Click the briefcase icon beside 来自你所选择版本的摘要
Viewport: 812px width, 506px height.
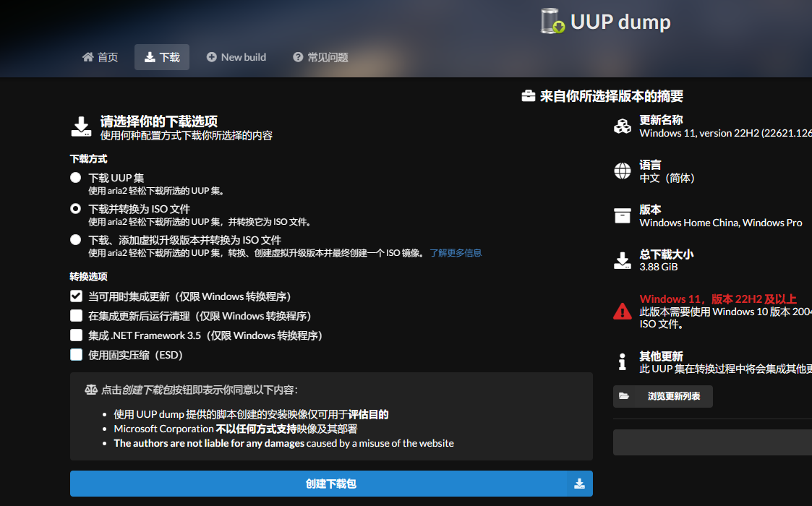[529, 96]
